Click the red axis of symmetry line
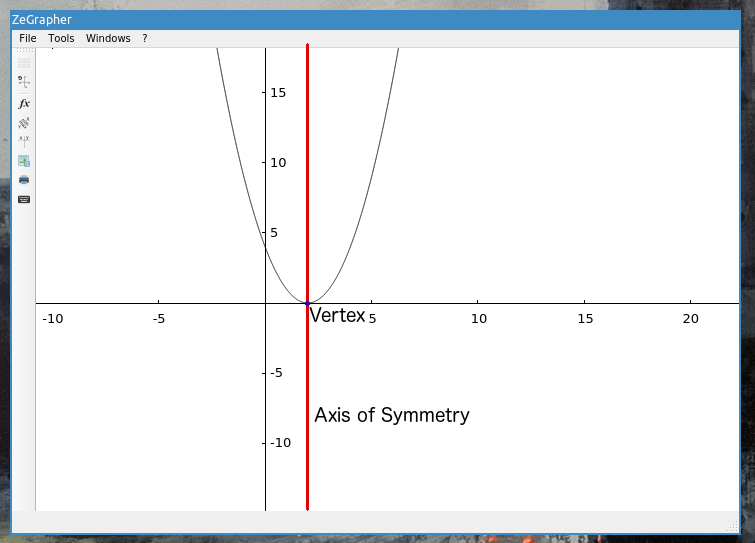The image size is (755, 543). click(307, 277)
